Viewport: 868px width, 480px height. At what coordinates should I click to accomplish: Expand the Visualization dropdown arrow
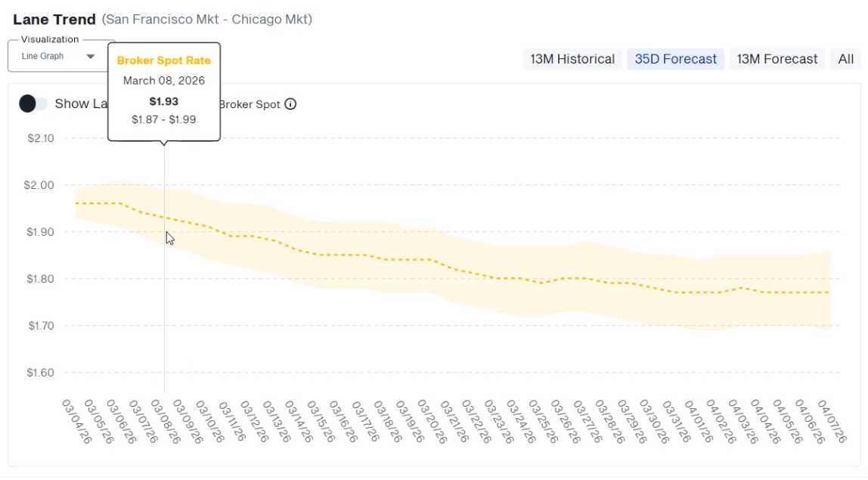point(91,56)
